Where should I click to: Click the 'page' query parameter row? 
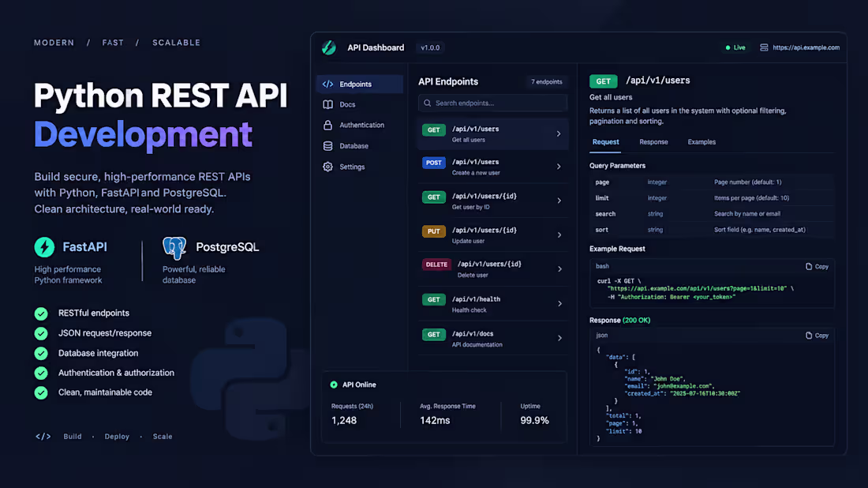(x=712, y=182)
